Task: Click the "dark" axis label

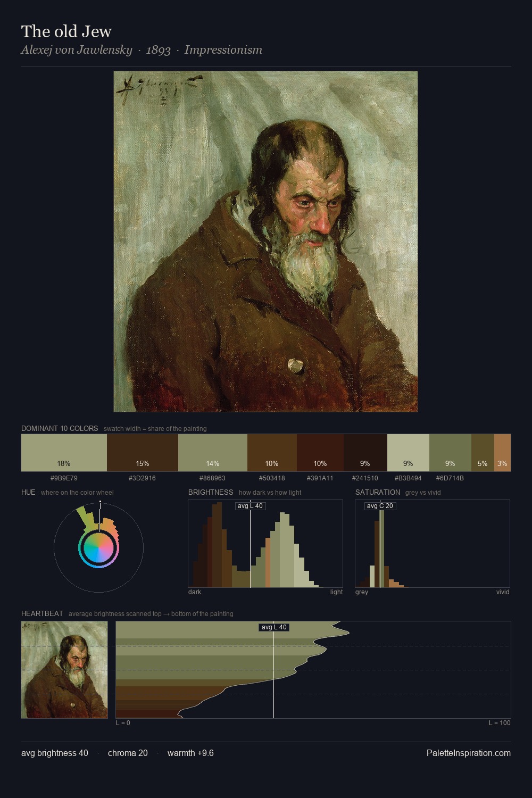Action: [195, 592]
